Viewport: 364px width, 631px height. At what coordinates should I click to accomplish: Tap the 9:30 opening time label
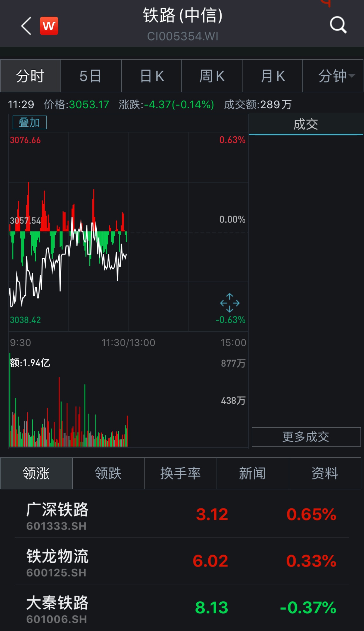click(x=21, y=343)
